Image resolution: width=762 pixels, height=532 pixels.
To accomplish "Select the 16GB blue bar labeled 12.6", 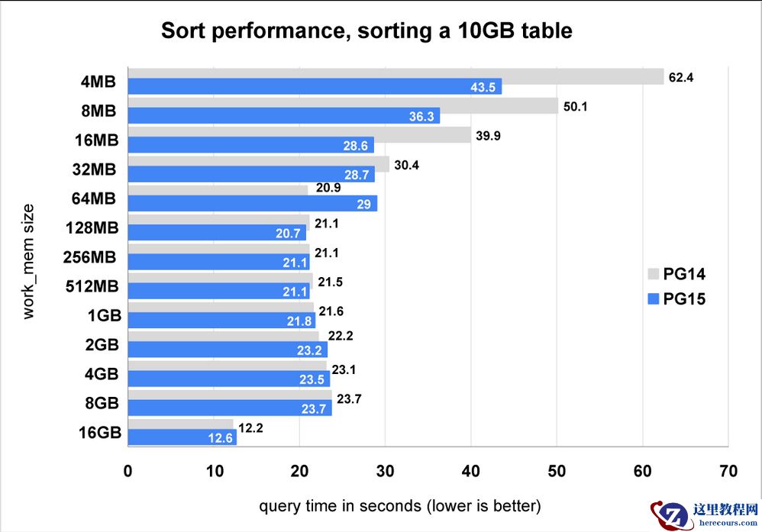I will (182, 437).
